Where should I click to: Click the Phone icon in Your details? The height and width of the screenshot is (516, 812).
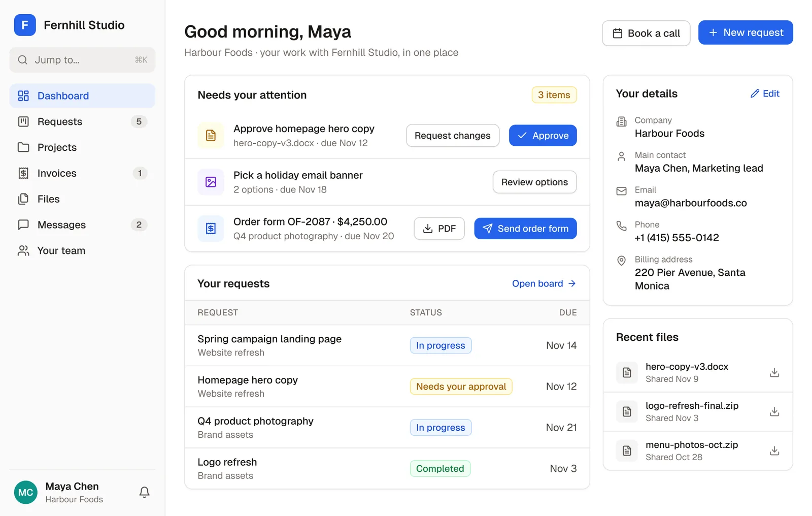pos(621,225)
